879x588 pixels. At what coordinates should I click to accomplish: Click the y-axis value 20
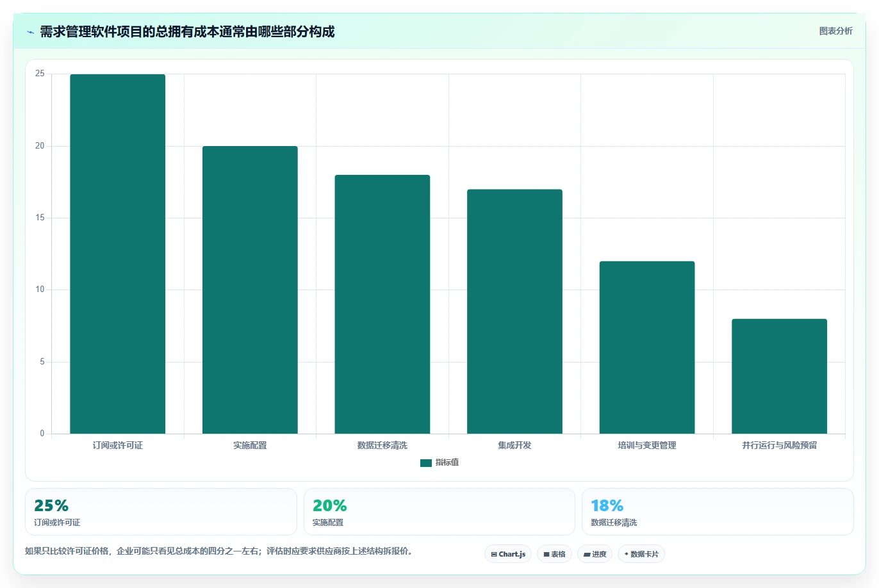click(40, 146)
